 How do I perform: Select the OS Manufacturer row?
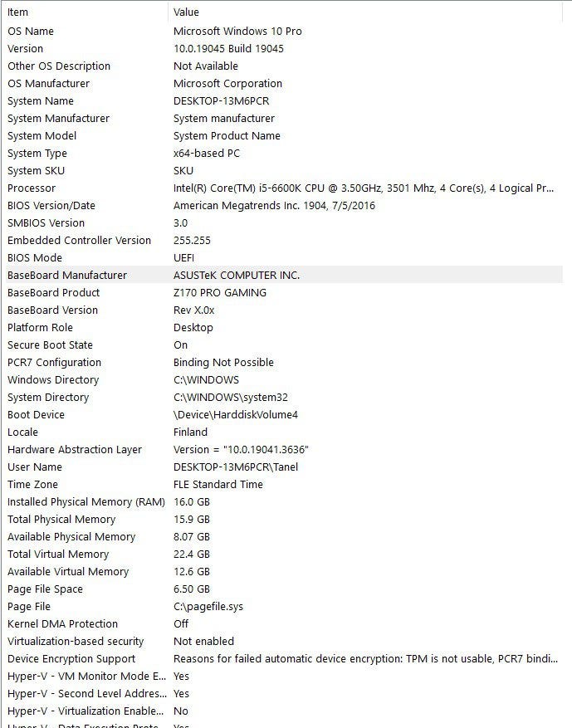point(284,84)
